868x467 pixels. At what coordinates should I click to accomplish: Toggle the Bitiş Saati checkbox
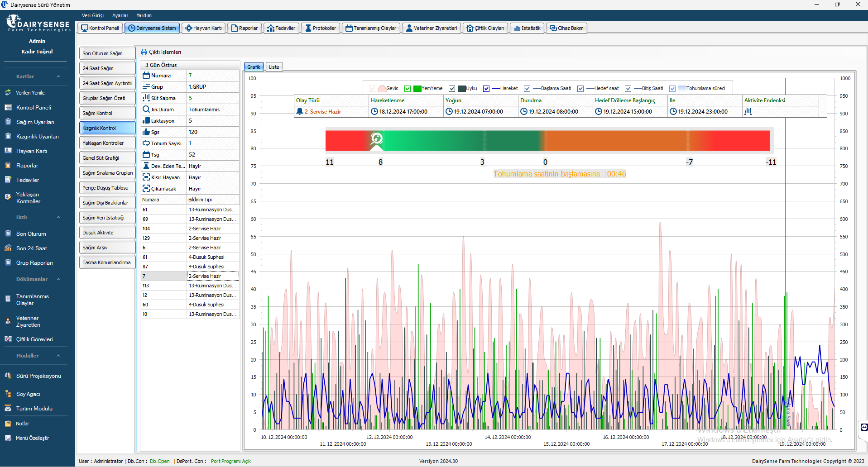628,89
